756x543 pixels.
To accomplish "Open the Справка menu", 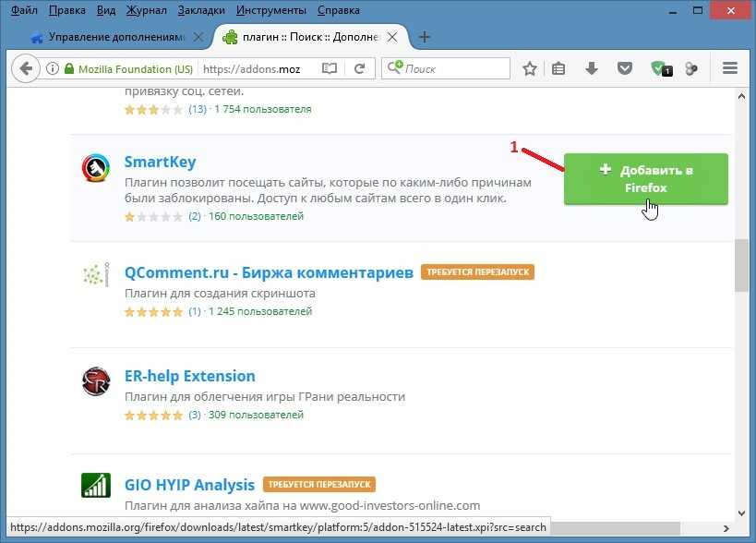I will [339, 10].
